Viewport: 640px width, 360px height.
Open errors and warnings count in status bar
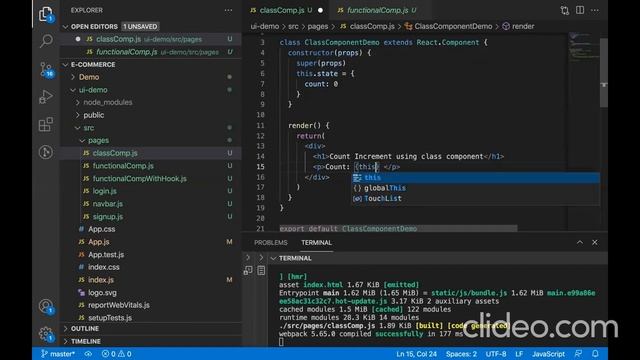(116, 354)
